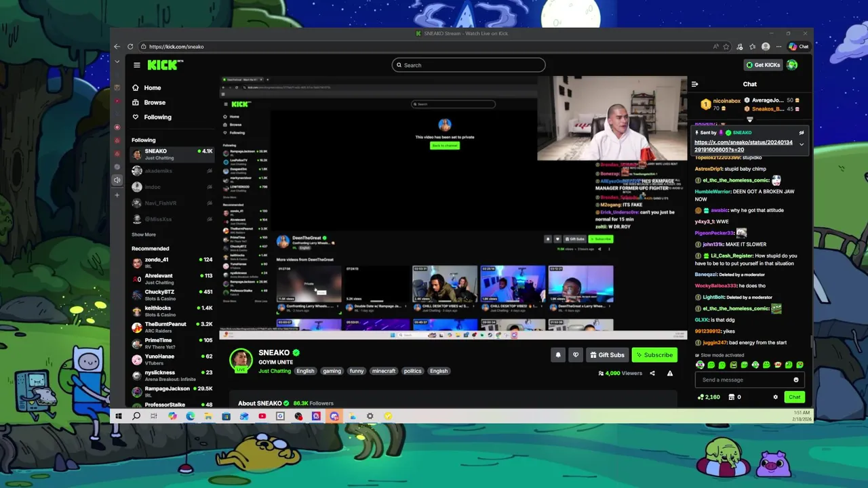Open recommended channel TheBurntPeanut
Viewport: 868px width, 488px height.
pos(172,327)
